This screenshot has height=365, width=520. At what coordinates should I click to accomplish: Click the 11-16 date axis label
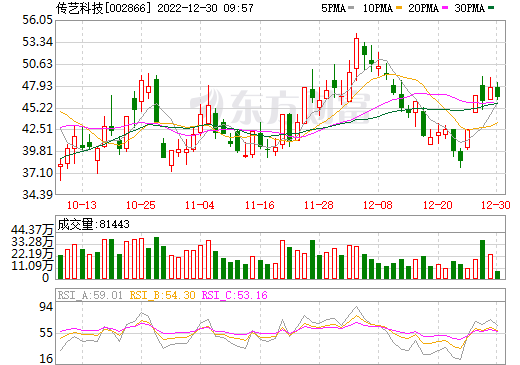click(x=259, y=205)
